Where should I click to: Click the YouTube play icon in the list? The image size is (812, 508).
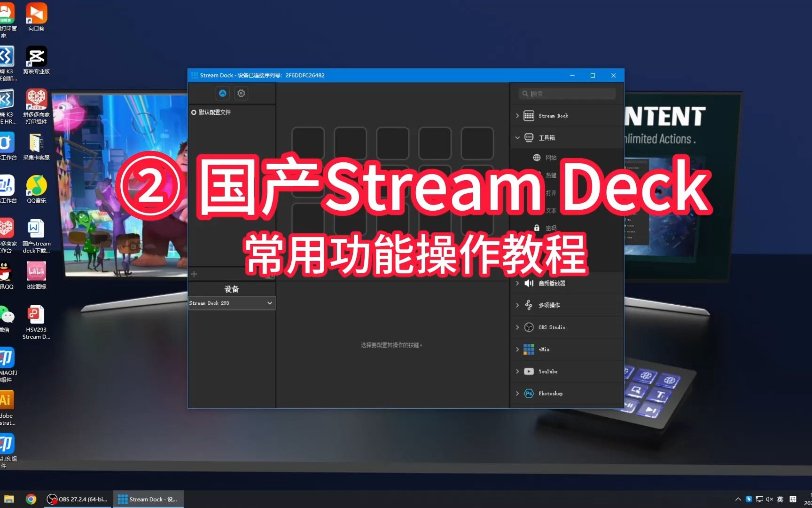(529, 372)
